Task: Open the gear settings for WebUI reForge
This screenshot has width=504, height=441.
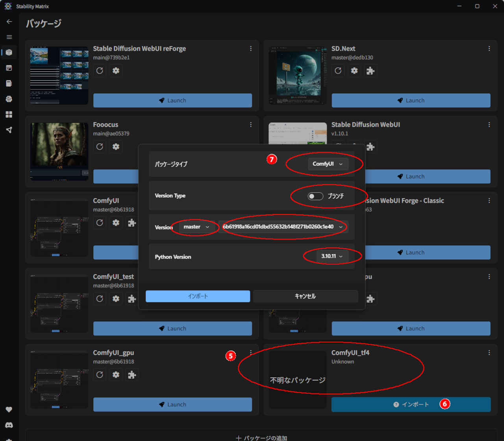Action: tap(116, 70)
